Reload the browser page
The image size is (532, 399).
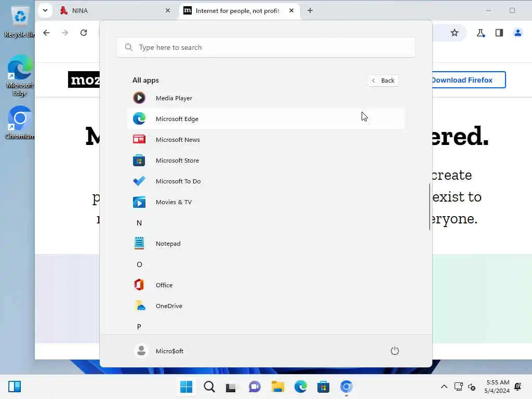pos(84,33)
